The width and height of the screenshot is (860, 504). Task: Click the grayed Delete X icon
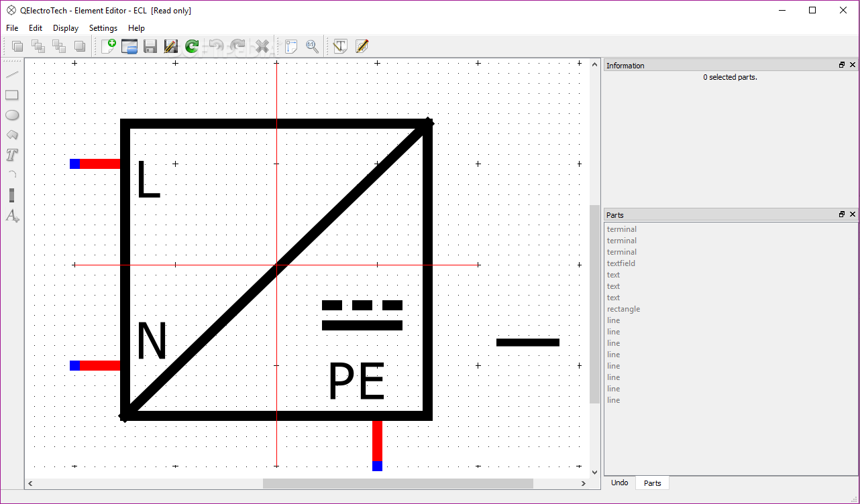point(262,46)
